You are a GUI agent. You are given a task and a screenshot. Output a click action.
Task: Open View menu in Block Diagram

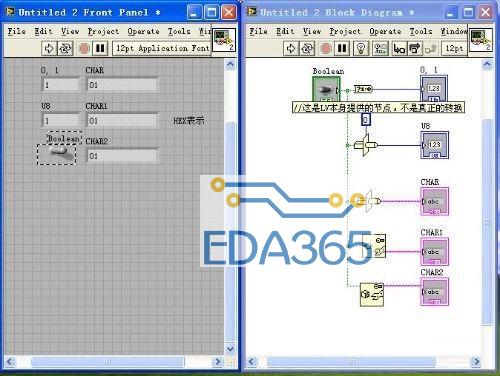(312, 31)
